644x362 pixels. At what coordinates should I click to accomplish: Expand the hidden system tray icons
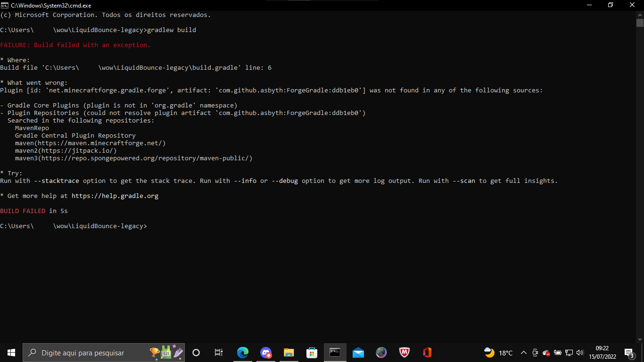[523, 353]
